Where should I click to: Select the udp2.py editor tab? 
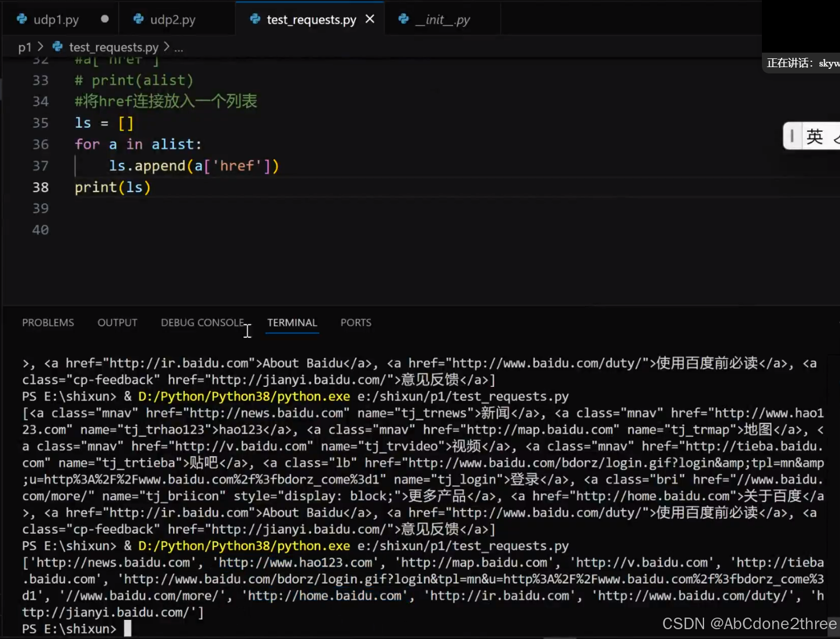point(171,19)
